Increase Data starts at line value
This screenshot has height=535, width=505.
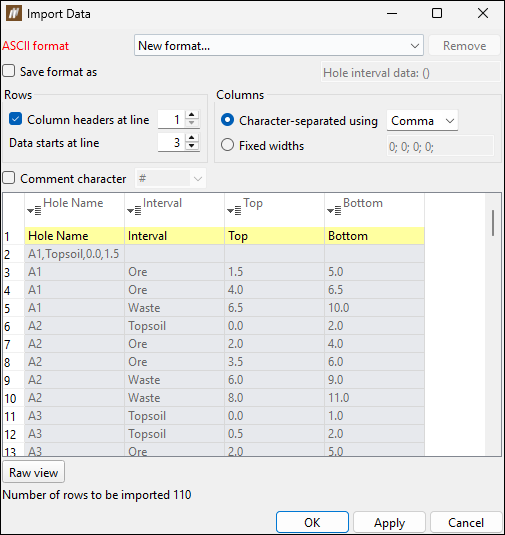click(x=192, y=138)
